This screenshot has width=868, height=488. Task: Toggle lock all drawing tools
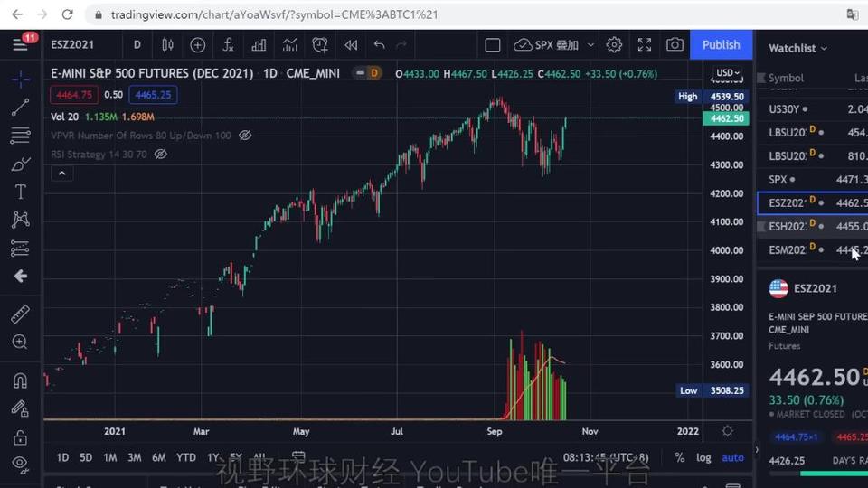(21, 437)
